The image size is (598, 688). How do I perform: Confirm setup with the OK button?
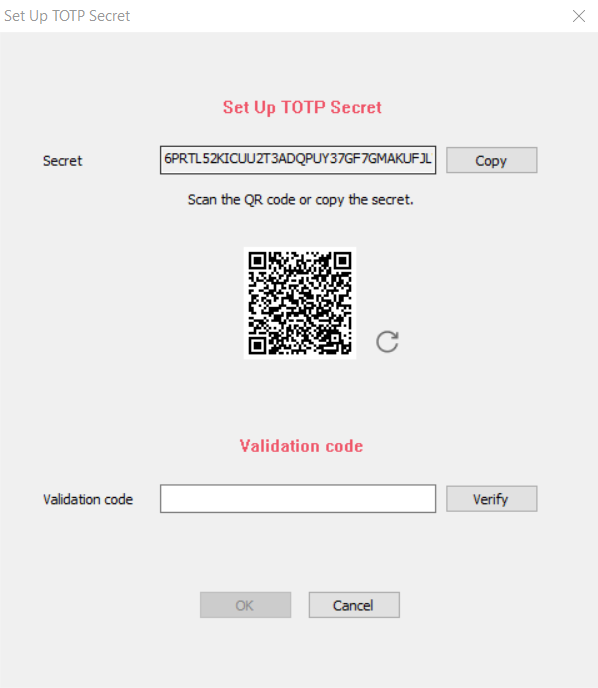click(245, 605)
